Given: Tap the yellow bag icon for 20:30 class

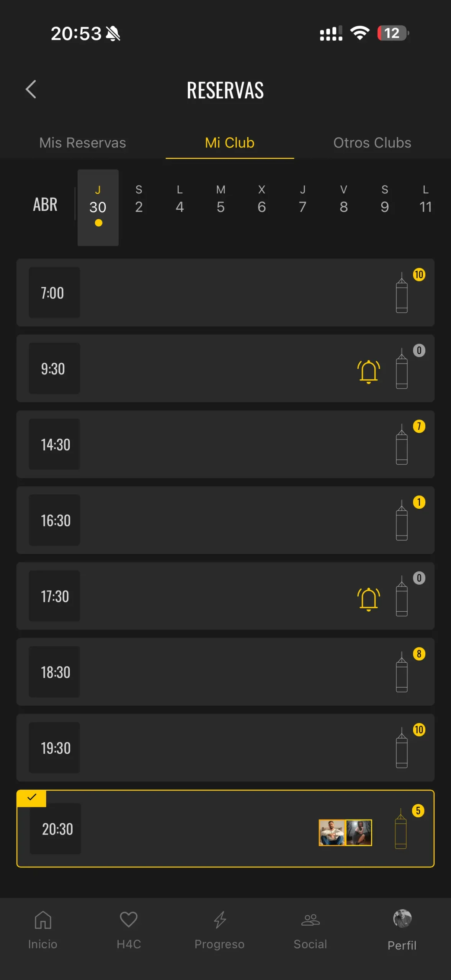Looking at the screenshot, I should (x=400, y=829).
